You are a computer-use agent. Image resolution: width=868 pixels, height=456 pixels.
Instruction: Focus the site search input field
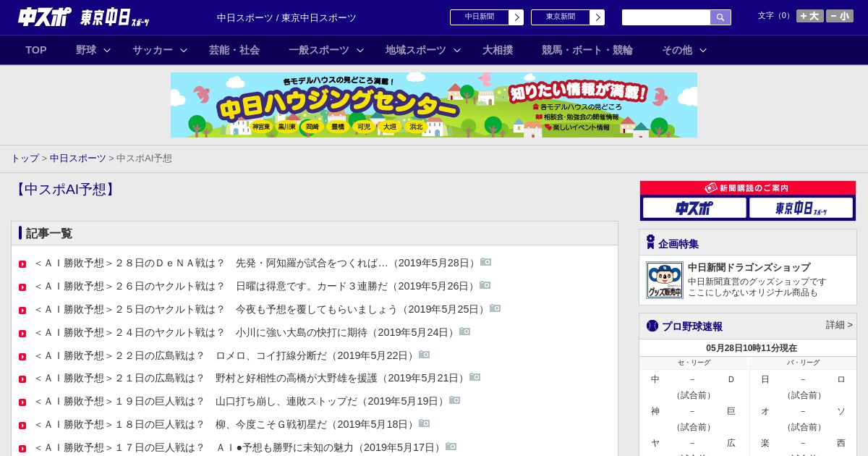[x=666, y=17]
